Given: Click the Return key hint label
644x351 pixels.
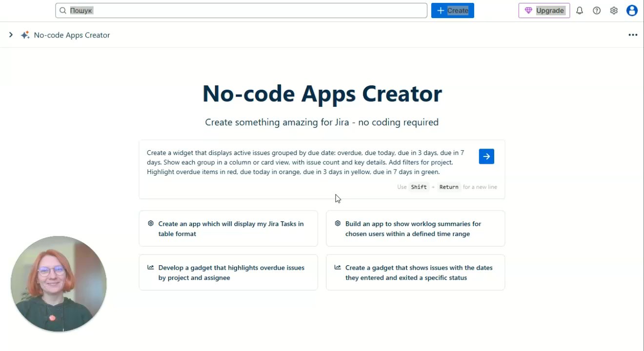Looking at the screenshot, I should [449, 187].
